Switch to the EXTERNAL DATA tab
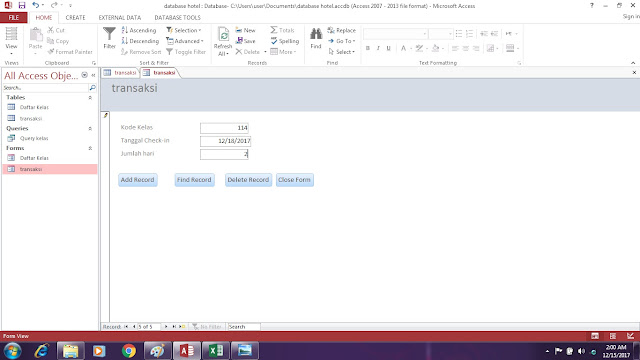 tap(120, 18)
